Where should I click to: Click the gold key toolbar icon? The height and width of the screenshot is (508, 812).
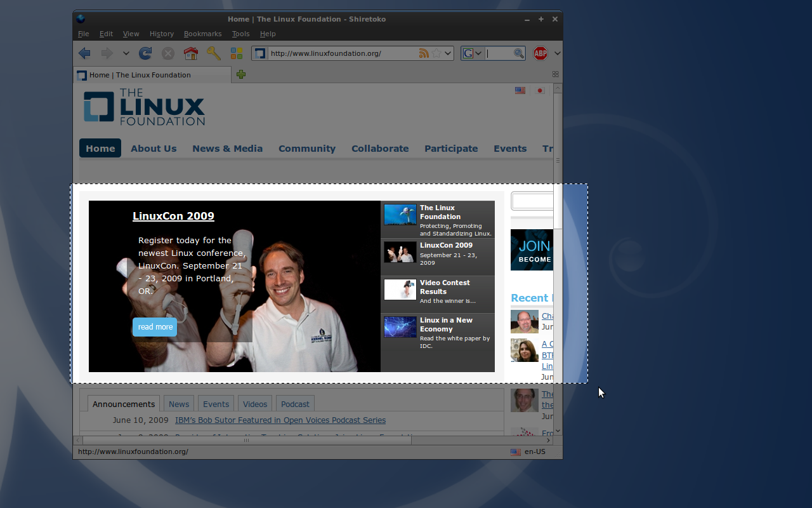(213, 53)
